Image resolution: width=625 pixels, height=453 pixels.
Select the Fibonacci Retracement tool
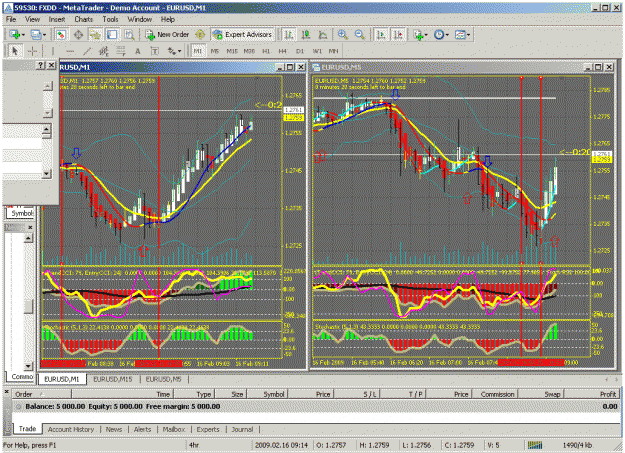[121, 51]
